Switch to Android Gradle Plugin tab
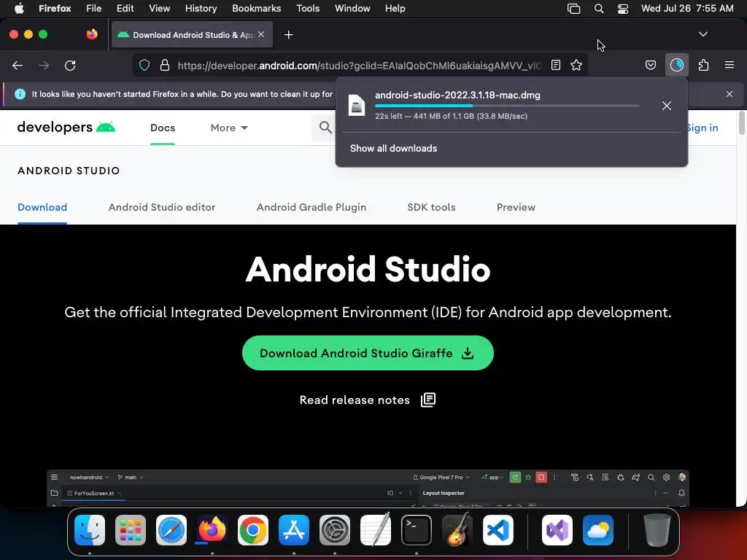The image size is (747, 560). [x=311, y=207]
